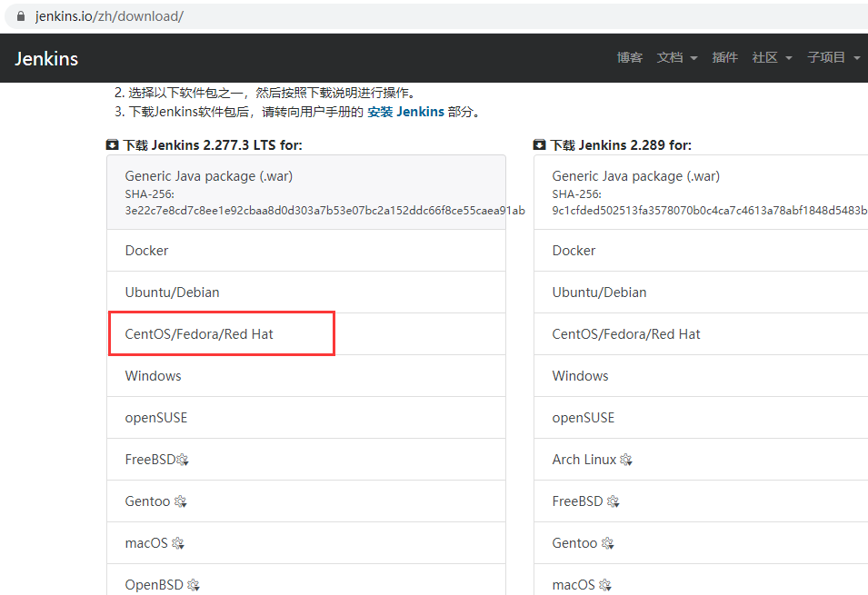Screen dimensions: 868x595
Task: Select Windows under Jenkins 2.289 weekly
Action: (x=580, y=376)
